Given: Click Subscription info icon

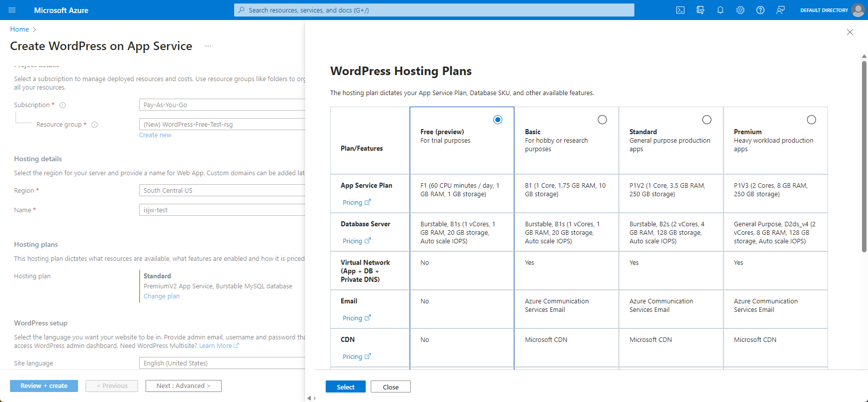Looking at the screenshot, I should click(x=63, y=105).
